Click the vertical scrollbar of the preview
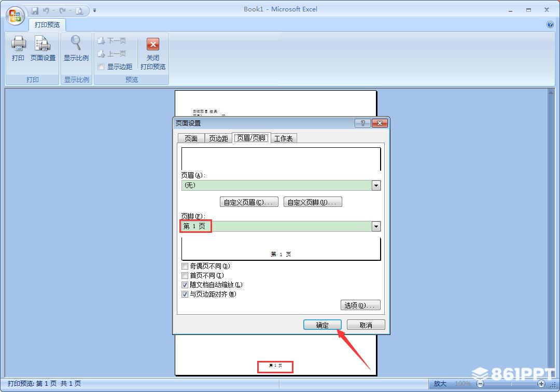This screenshot has height=392, width=560. coord(551,232)
